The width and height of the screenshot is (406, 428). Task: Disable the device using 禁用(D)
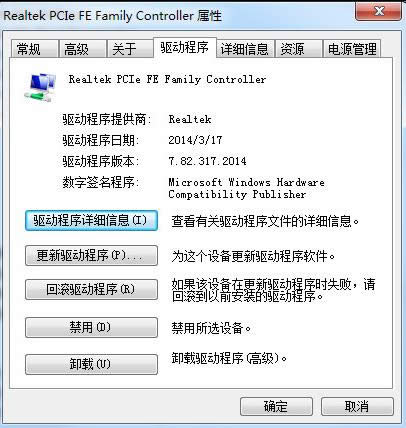pyautogui.click(x=91, y=327)
